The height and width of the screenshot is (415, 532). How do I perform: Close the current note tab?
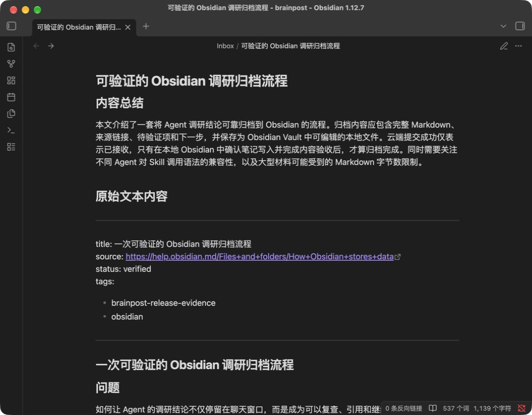point(128,27)
